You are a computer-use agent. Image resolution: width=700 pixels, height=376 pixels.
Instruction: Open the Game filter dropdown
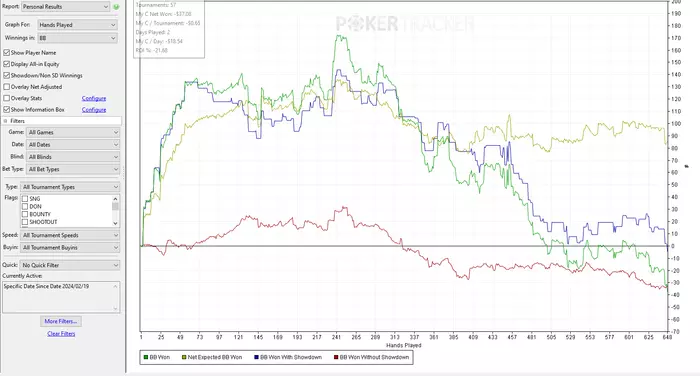(73, 132)
